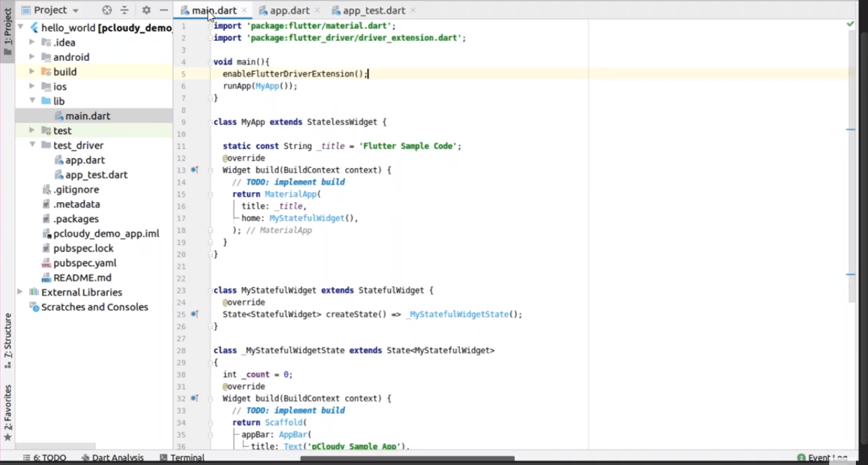Switch to the app_test.dart tab
868x465 pixels.
[373, 11]
